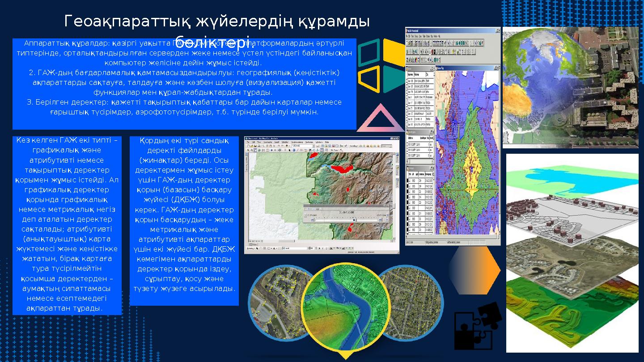This screenshot has height=362, width=644.
Task: Select the stacked GIS layers terrain picture
Action: 572,253
